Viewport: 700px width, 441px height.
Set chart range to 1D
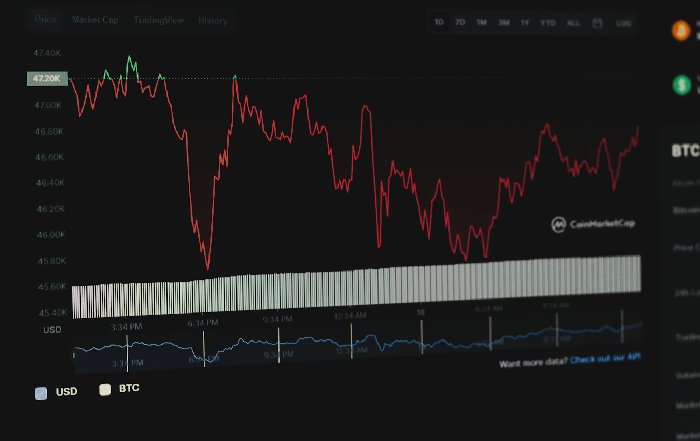(x=440, y=22)
